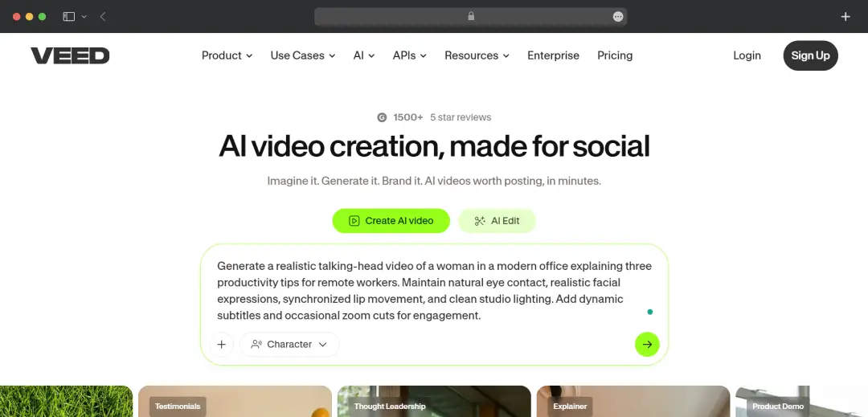Open the Enterprise page

tap(553, 55)
